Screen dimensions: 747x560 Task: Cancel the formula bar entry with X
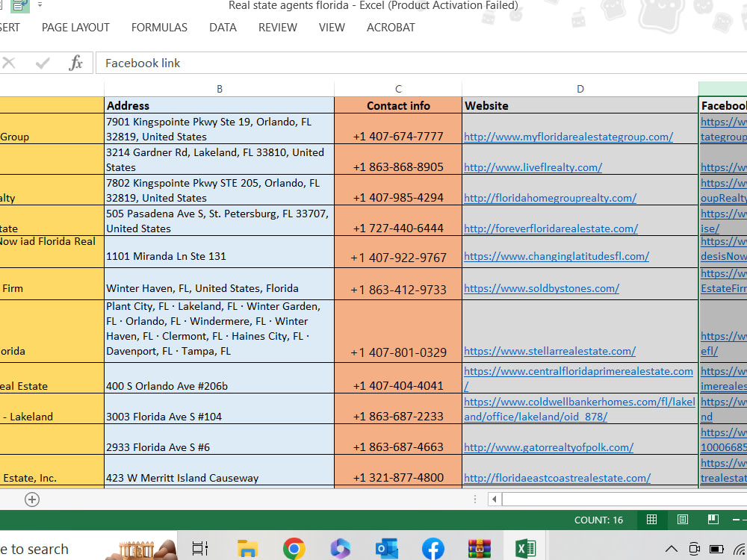click(x=8, y=63)
